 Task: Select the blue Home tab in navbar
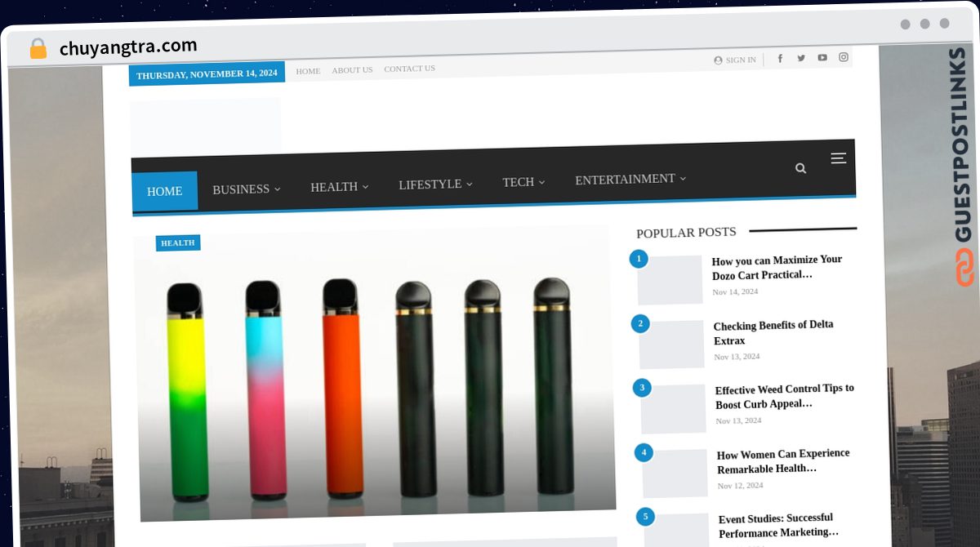pyautogui.click(x=164, y=191)
